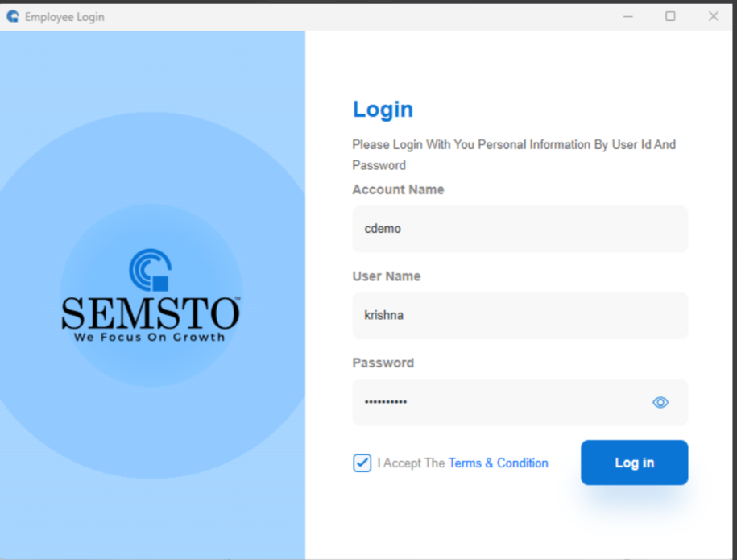Click the "Employee Login" window title
This screenshot has height=560, width=737.
64,17
